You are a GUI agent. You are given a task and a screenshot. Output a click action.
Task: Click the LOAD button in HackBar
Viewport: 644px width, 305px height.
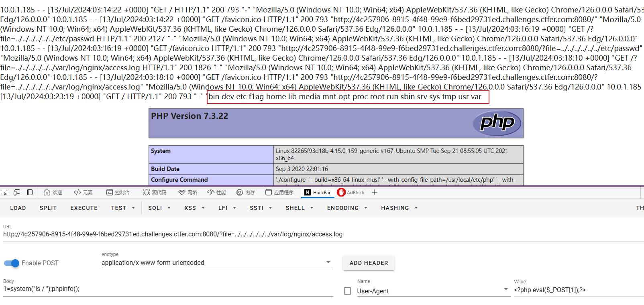click(x=18, y=208)
